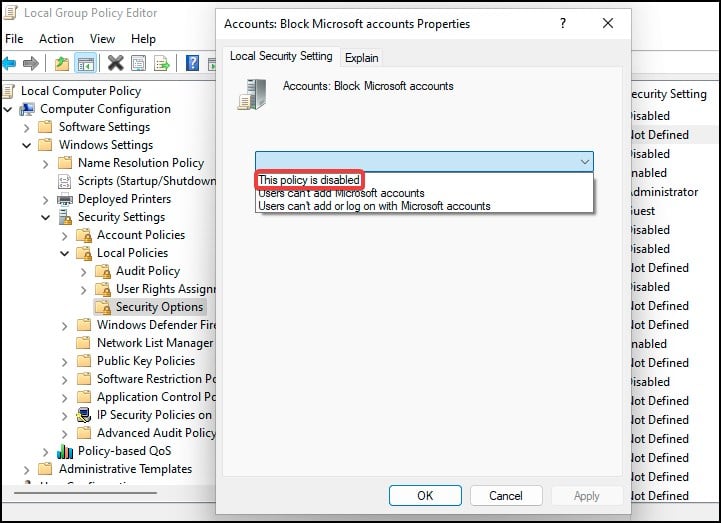Screen dimensions: 721x523
Task: Open the policy setting dropdown arrow
Action: coord(584,162)
